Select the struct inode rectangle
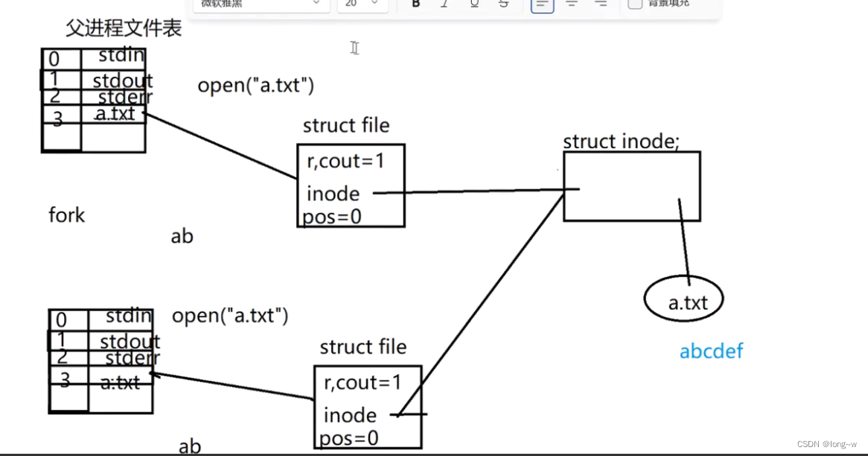The height and width of the screenshot is (456, 868). click(631, 186)
